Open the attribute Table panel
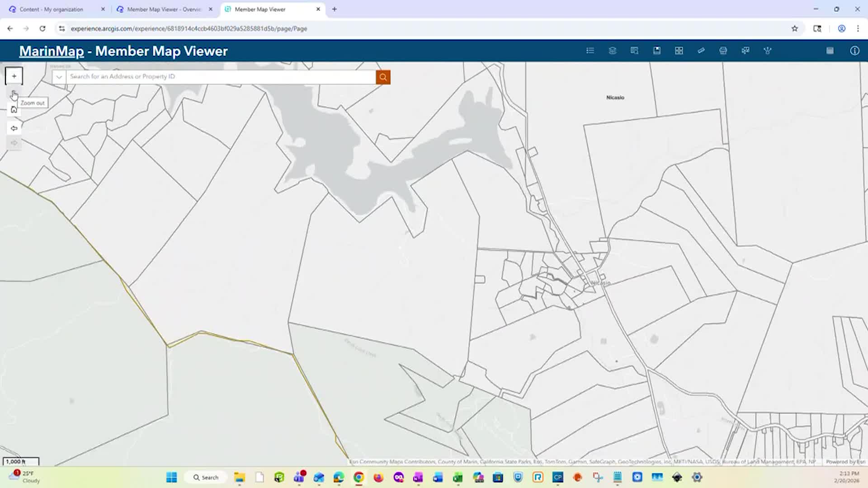 830,51
